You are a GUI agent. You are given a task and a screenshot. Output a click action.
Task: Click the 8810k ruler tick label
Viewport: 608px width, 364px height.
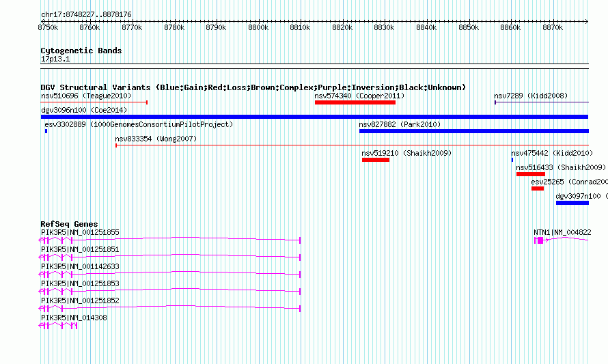click(x=300, y=27)
